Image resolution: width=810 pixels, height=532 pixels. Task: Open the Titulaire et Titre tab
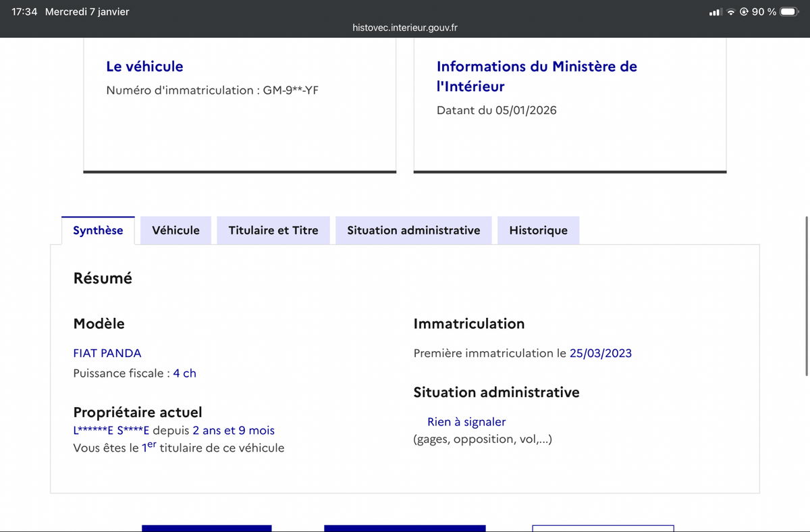pyautogui.click(x=273, y=230)
